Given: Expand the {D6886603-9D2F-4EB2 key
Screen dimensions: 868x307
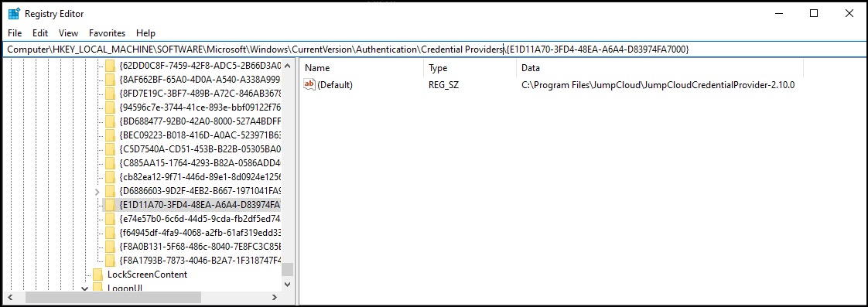Looking at the screenshot, I should click(x=97, y=191).
